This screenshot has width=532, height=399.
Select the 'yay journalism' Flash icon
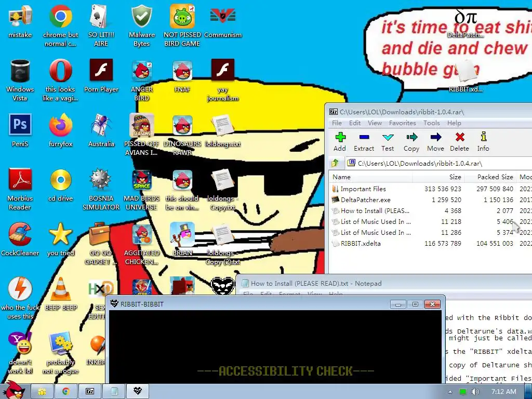click(x=223, y=81)
